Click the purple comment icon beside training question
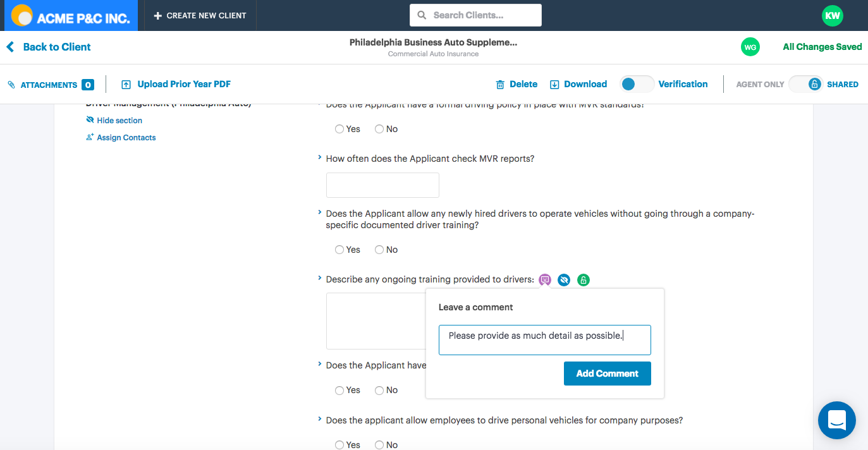This screenshot has width=868, height=450. tap(545, 279)
